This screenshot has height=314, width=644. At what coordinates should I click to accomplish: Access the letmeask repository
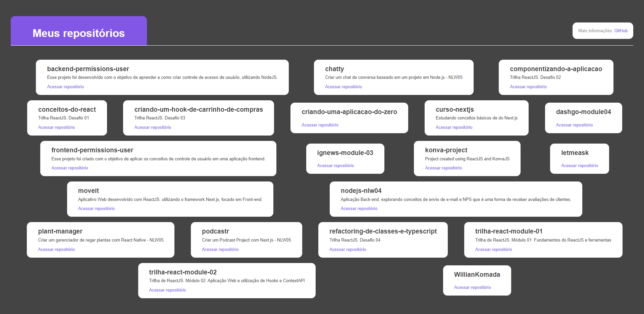coord(579,165)
